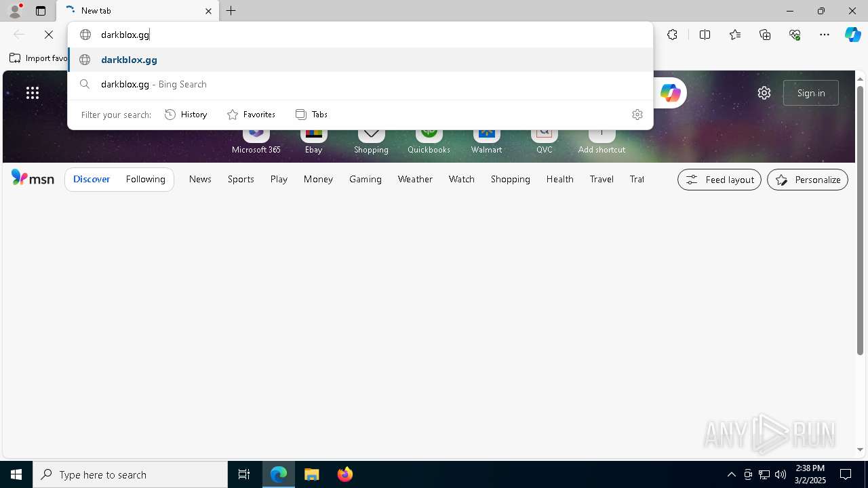Select the darkblox.gg Bing Search suggestion
The image size is (868, 488).
pyautogui.click(x=360, y=84)
